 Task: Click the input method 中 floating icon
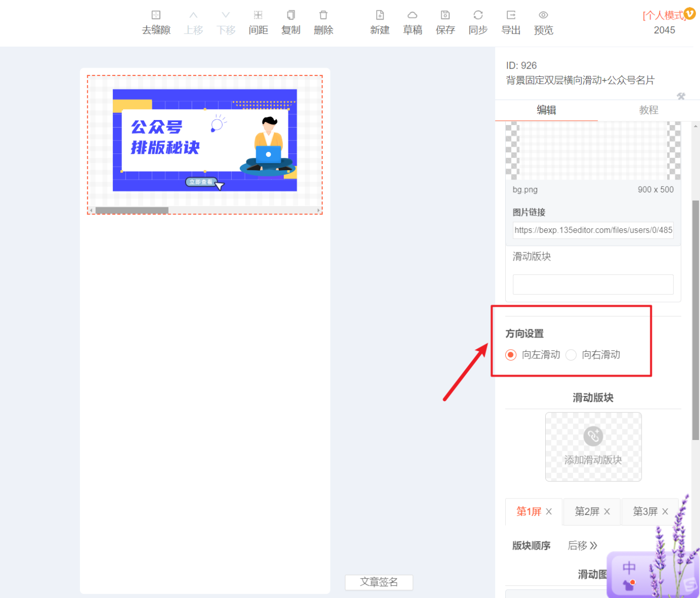tap(629, 568)
